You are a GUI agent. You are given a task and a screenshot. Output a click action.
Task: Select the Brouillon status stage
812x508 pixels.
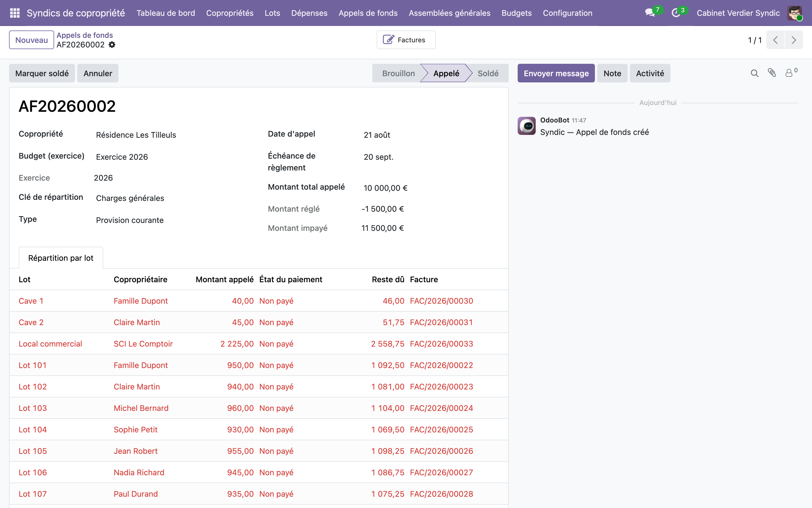click(x=398, y=73)
